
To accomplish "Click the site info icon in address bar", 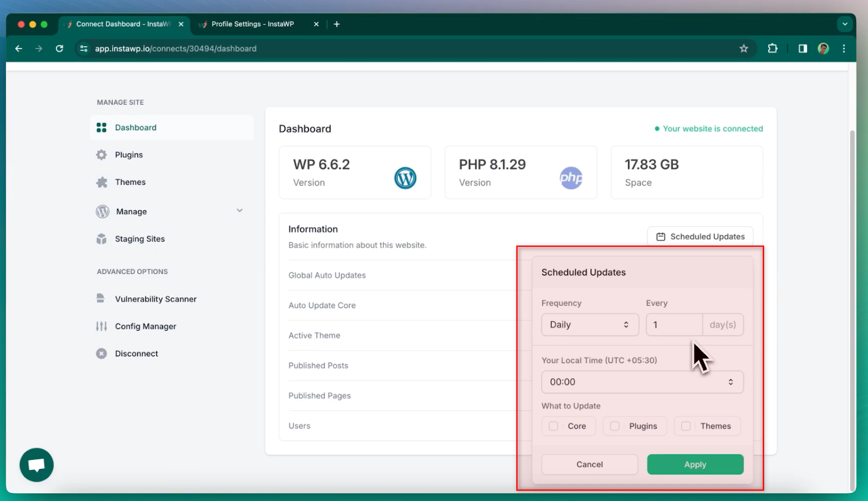I will click(84, 49).
